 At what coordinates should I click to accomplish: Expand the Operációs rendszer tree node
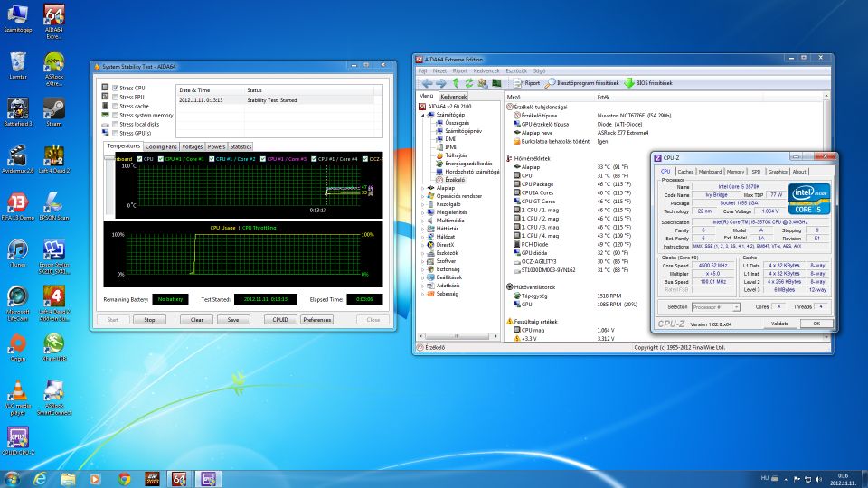coord(424,195)
